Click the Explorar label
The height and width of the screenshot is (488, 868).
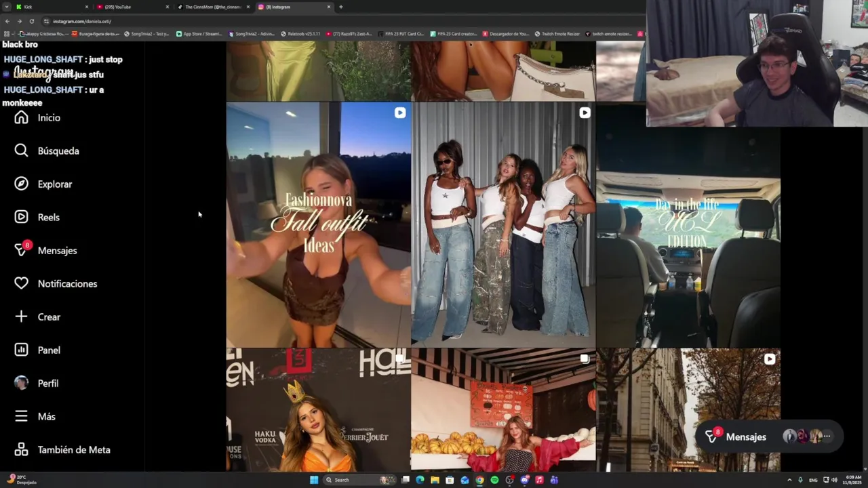click(55, 184)
